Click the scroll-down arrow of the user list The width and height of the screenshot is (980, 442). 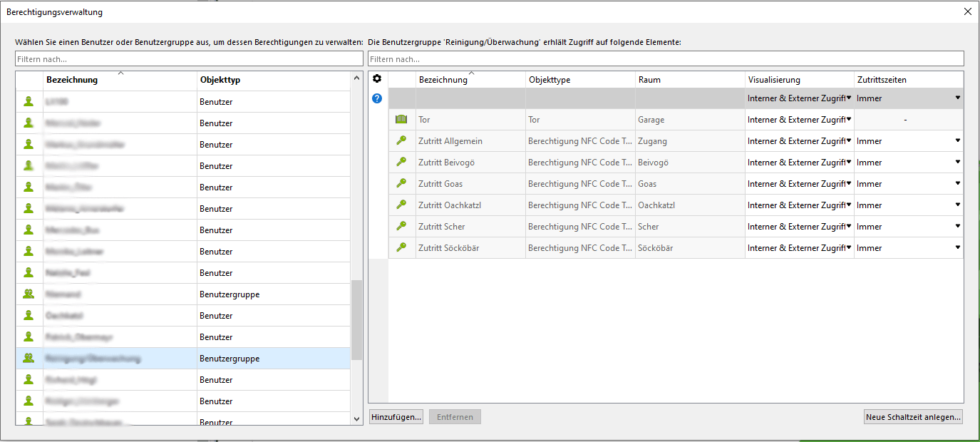point(356,419)
